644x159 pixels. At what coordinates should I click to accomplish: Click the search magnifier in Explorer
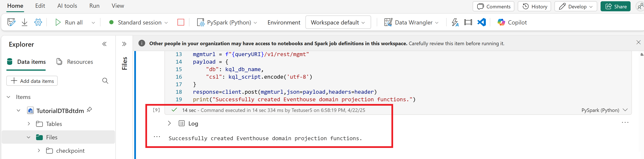105,81
